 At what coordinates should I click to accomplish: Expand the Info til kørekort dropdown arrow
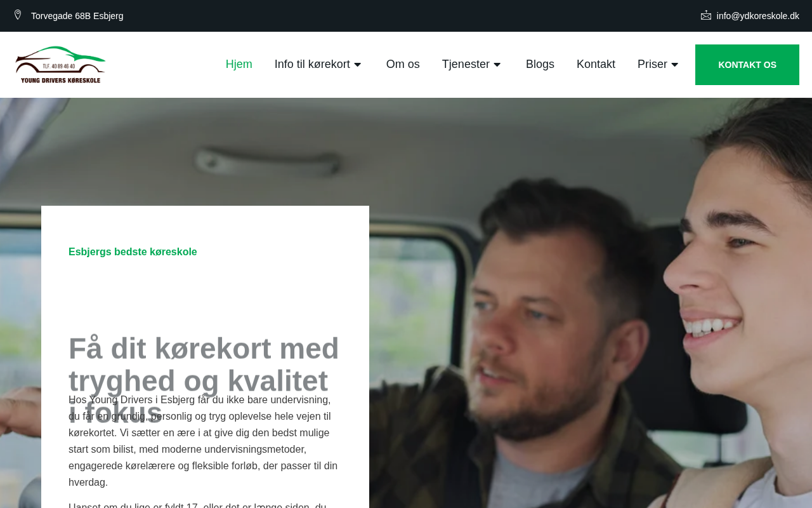(x=357, y=65)
